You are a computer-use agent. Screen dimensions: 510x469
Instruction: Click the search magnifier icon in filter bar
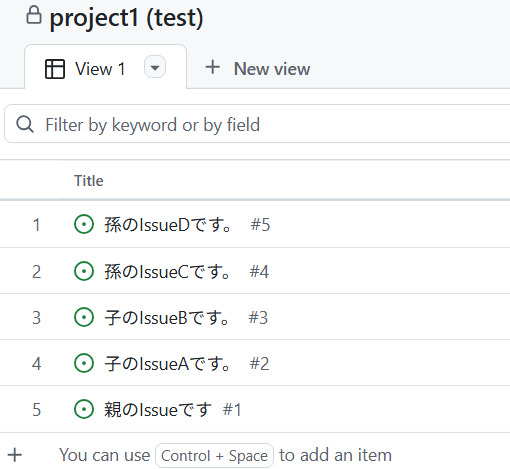coord(25,125)
